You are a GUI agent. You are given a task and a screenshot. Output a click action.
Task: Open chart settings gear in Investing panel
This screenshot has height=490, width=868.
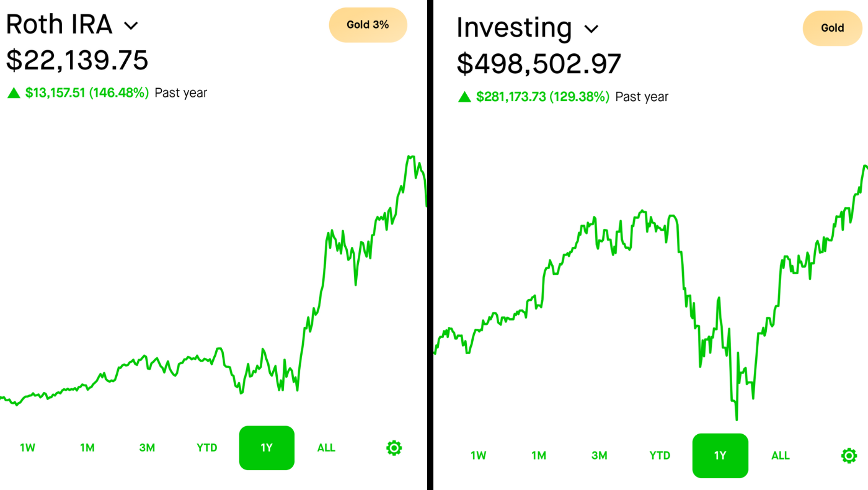(x=849, y=456)
